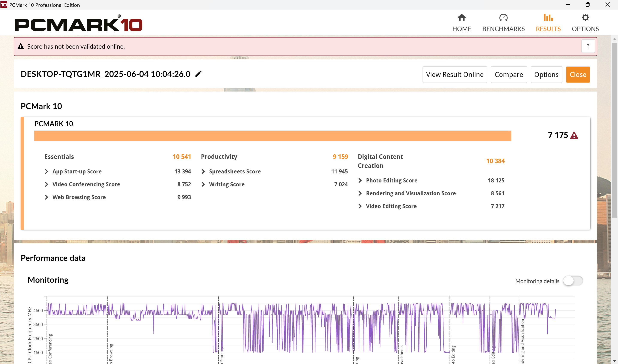Click the CPU clock frequency monitoring graph
This screenshot has height=364, width=618.
[x=310, y=330]
